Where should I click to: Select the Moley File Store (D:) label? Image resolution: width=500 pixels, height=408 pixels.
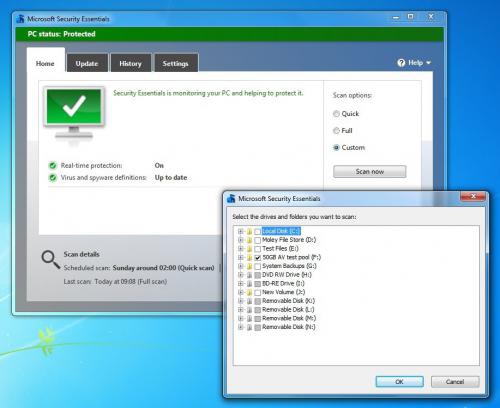click(289, 240)
